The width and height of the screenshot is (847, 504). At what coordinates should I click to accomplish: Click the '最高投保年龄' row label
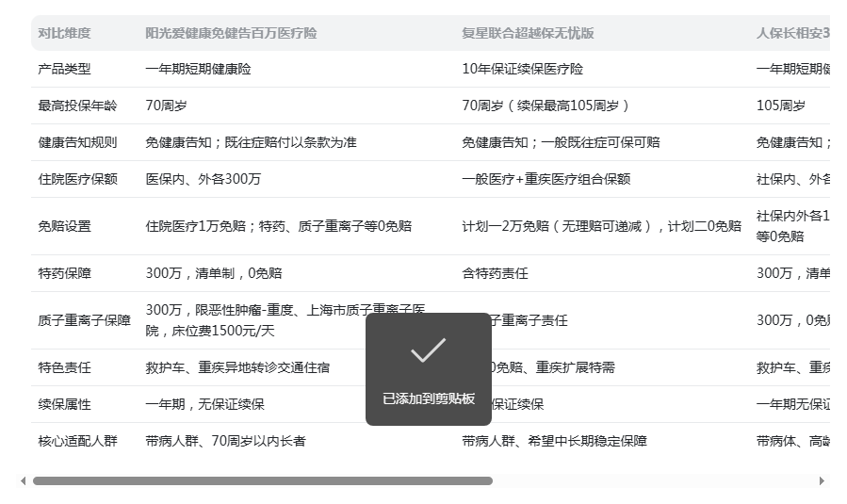click(77, 106)
